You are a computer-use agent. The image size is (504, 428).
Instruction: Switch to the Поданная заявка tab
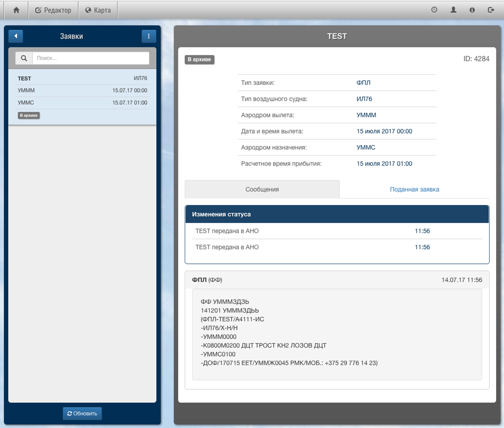coord(414,189)
